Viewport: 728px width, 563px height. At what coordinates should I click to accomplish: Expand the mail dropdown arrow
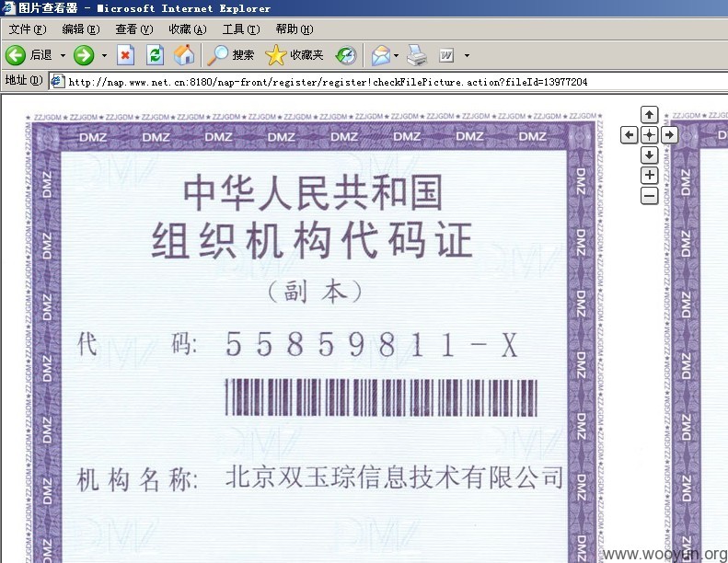396,56
